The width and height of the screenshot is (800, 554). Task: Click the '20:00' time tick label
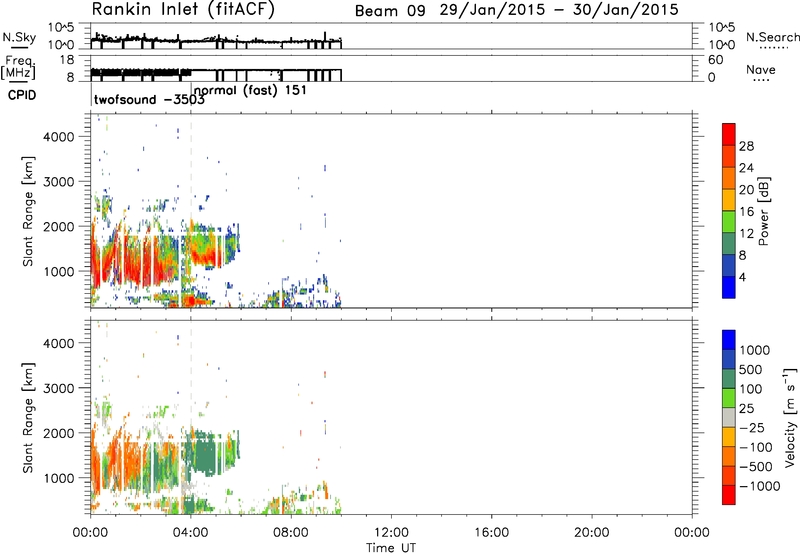(x=592, y=533)
